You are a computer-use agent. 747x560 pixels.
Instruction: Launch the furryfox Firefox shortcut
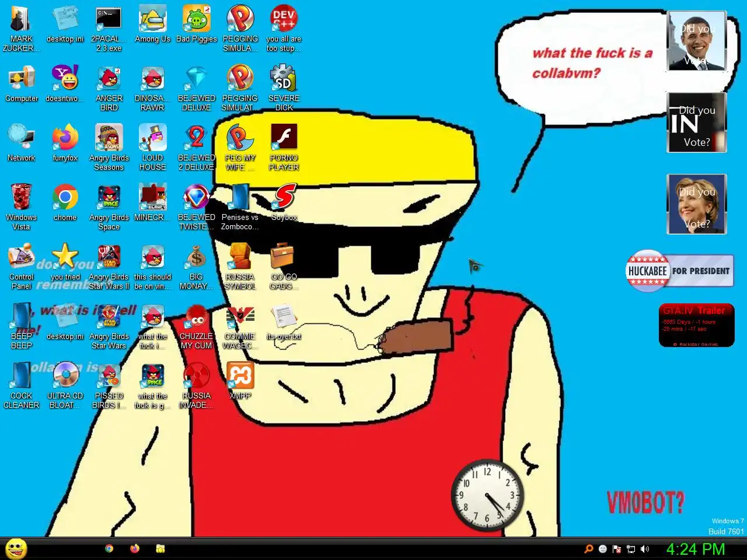pyautogui.click(x=65, y=143)
